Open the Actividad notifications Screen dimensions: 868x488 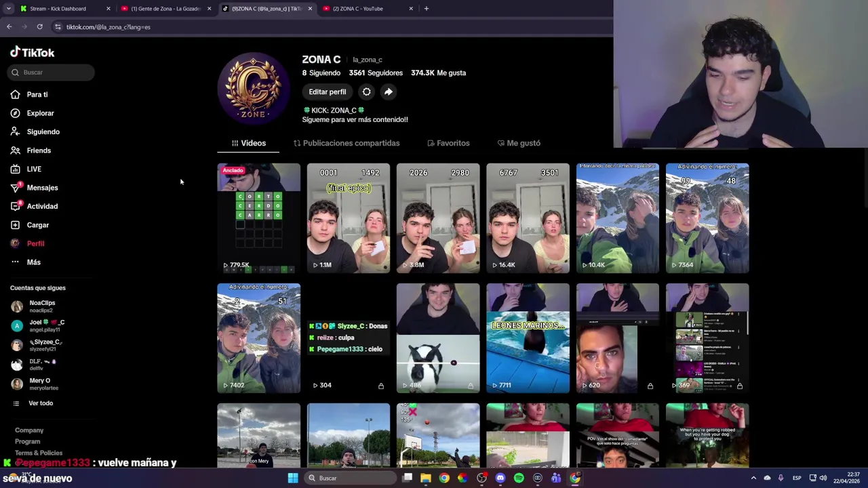coord(35,206)
